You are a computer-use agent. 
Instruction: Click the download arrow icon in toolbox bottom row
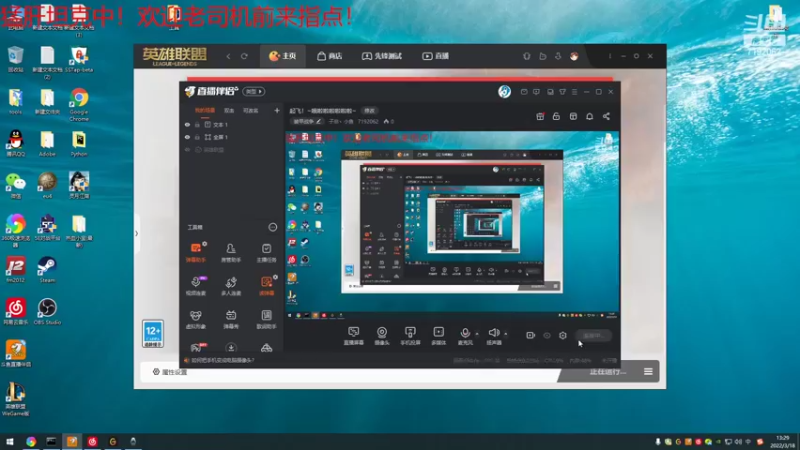[231, 347]
